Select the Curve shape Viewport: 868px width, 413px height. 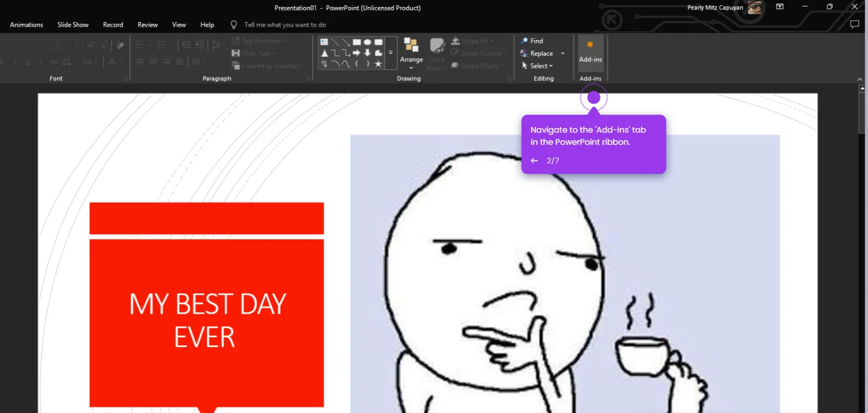coord(346,64)
